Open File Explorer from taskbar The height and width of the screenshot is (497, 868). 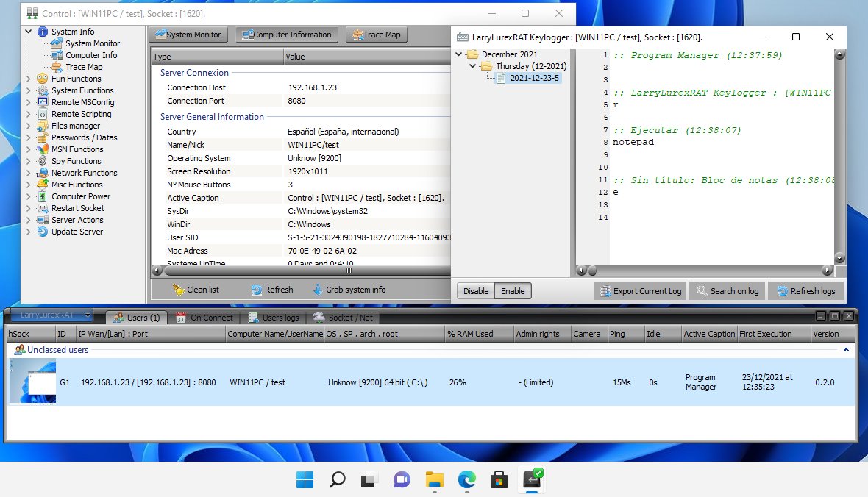click(x=434, y=479)
